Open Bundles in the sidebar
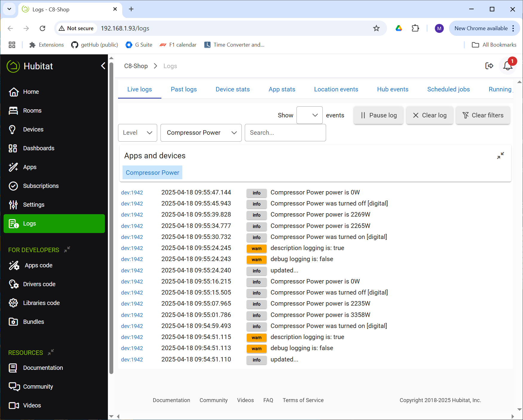Screen dimensions: 523x420 (54, 322)
